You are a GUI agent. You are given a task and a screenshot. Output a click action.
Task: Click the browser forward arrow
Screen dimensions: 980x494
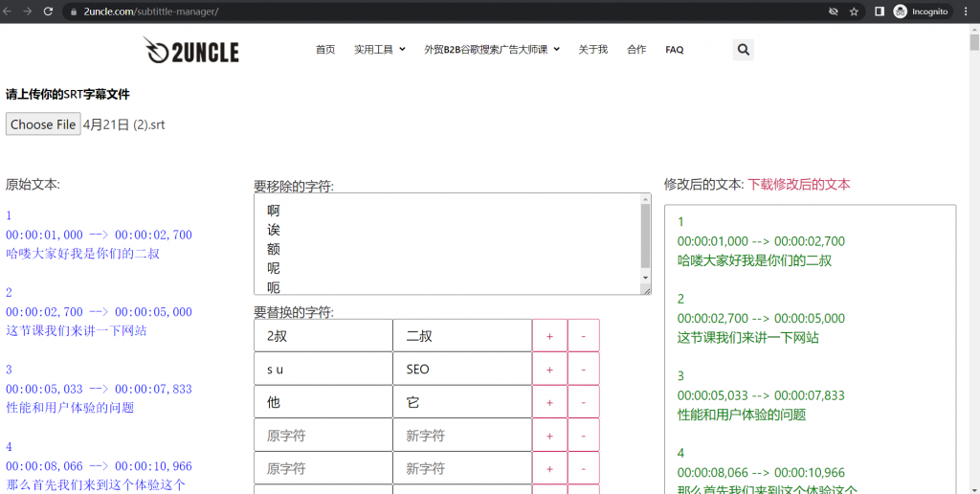[x=28, y=11]
